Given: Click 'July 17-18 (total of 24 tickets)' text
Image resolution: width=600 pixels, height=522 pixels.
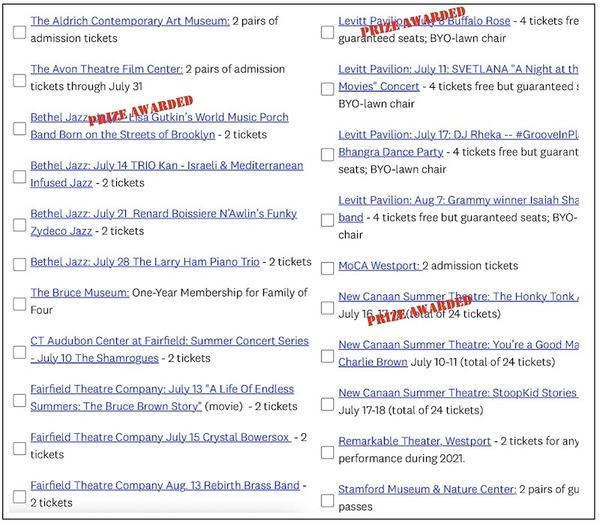Looking at the screenshot, I should pos(411,410).
